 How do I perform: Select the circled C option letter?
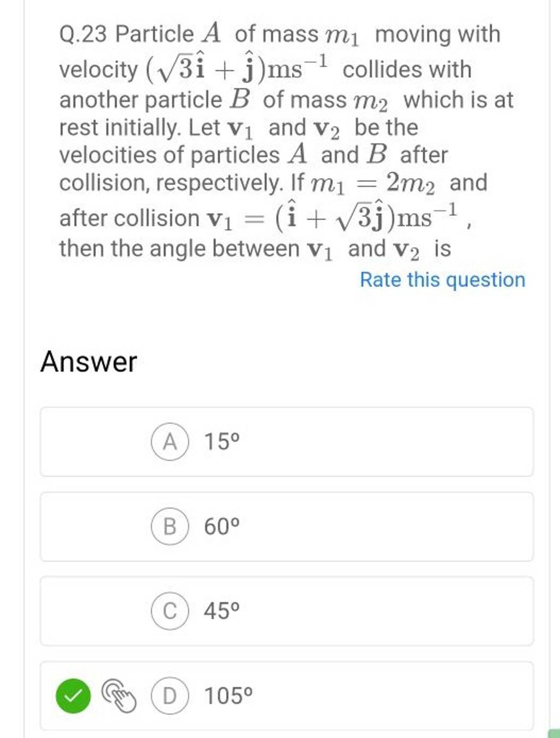[x=170, y=611]
